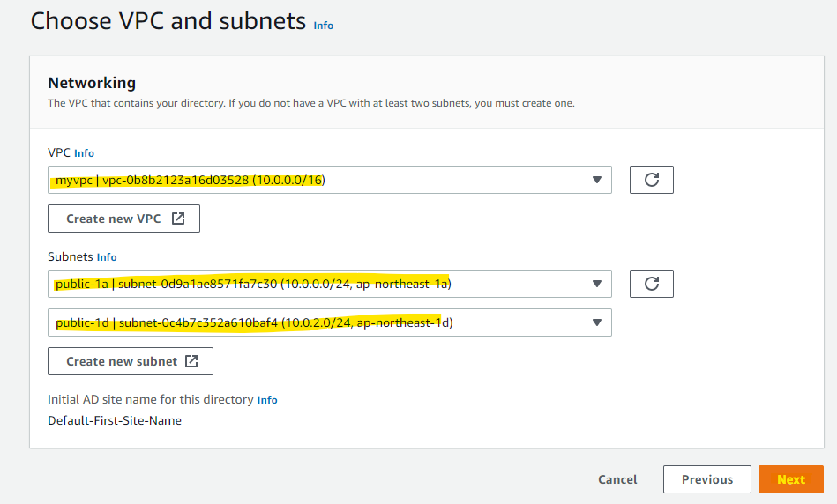Refresh the subnets list
This screenshot has width=837, height=504.
coord(651,284)
